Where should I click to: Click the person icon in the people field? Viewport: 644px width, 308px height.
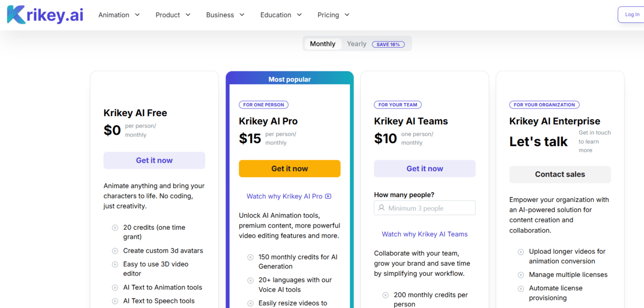coord(381,208)
